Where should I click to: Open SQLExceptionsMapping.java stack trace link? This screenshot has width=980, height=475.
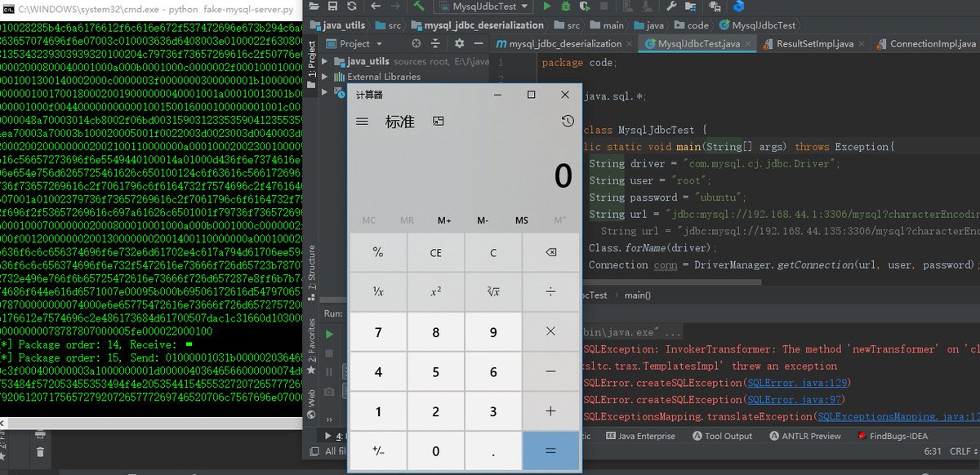click(898, 417)
